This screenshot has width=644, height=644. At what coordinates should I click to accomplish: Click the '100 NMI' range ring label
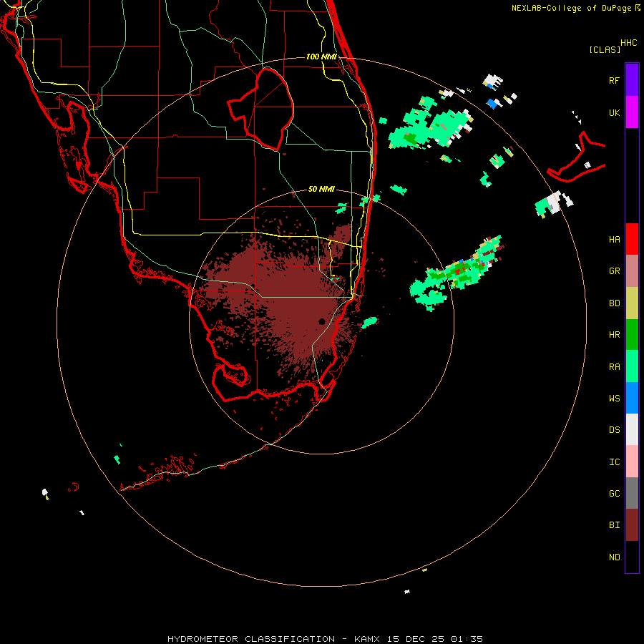coord(321,57)
